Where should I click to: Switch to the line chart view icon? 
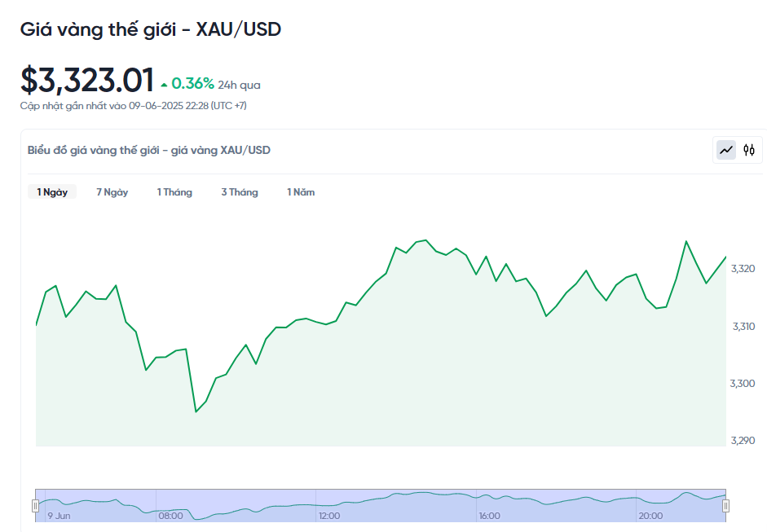[726, 150]
